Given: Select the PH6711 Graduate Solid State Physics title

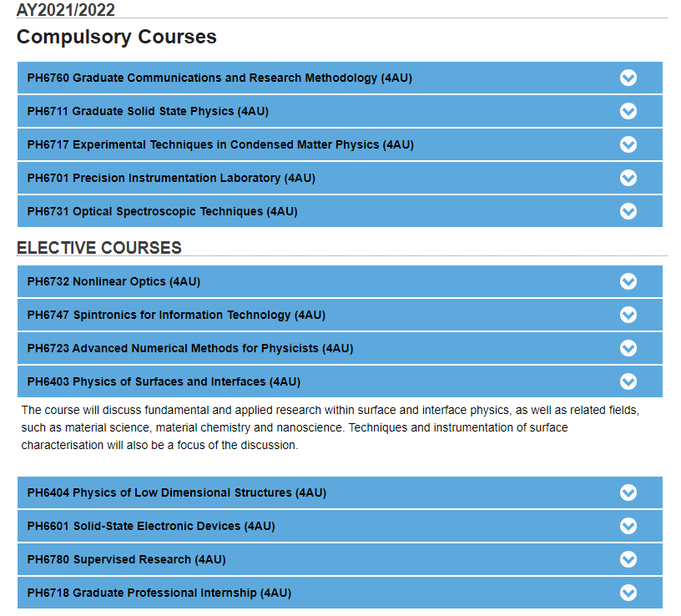Looking at the screenshot, I should pyautogui.click(x=148, y=112).
